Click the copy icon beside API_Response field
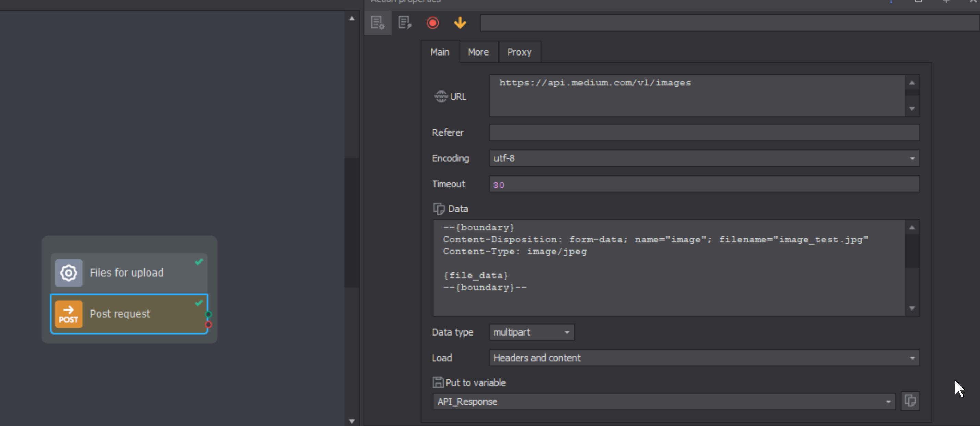 (910, 401)
